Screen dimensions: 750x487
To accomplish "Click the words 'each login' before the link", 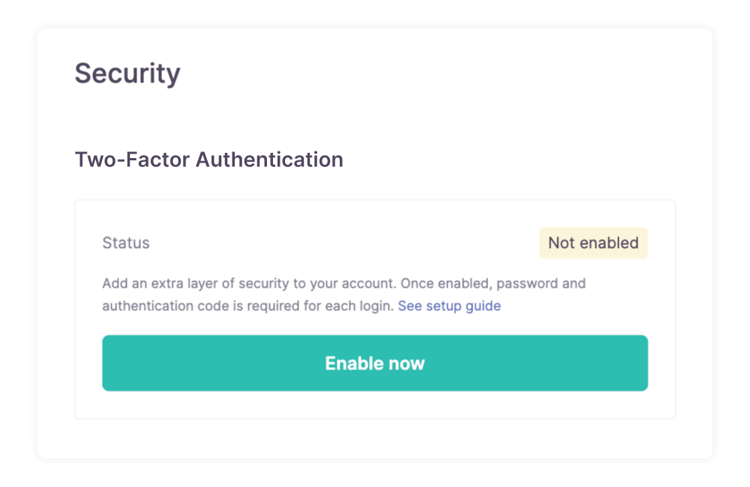I will pyautogui.click(x=358, y=306).
